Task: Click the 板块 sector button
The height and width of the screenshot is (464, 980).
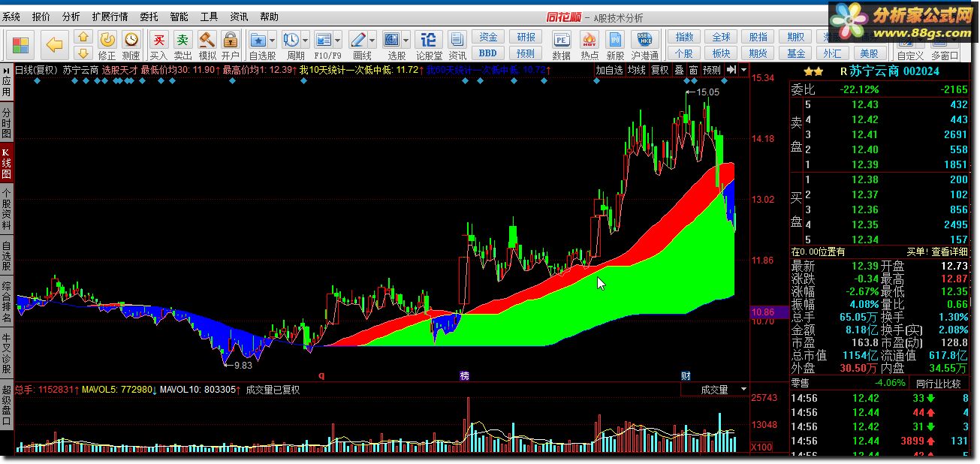Action: tap(721, 53)
